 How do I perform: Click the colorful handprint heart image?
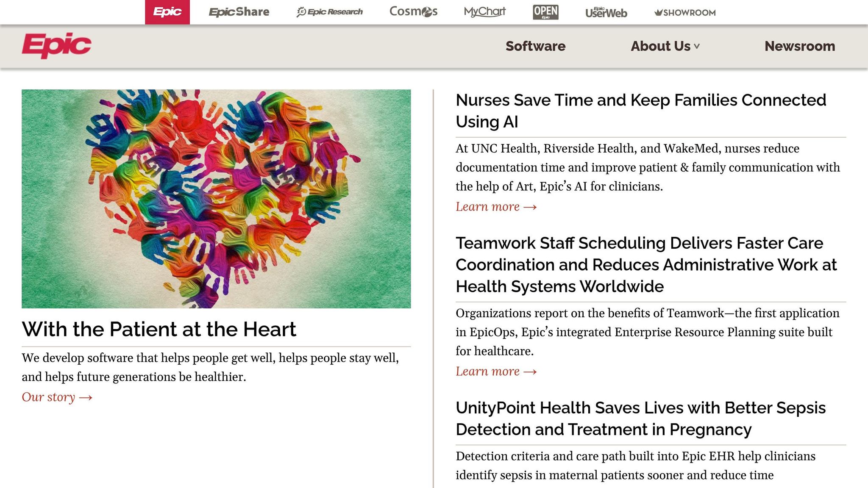pyautogui.click(x=216, y=199)
